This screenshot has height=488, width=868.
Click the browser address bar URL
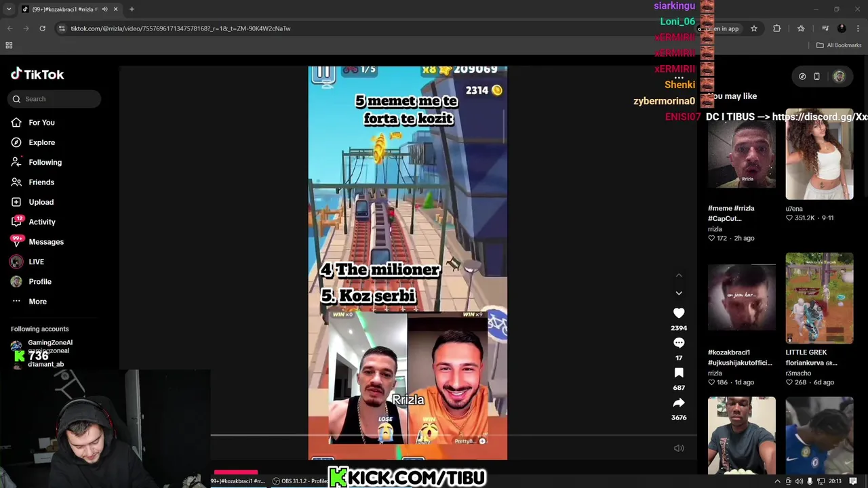click(180, 28)
